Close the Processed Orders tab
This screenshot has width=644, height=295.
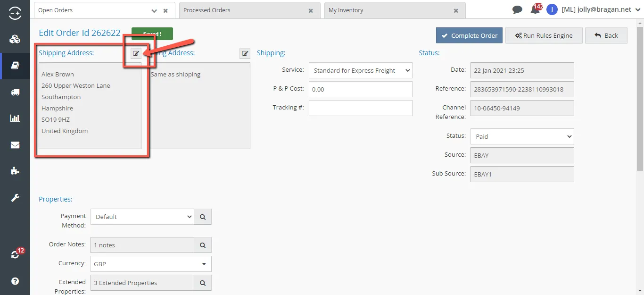click(x=311, y=10)
